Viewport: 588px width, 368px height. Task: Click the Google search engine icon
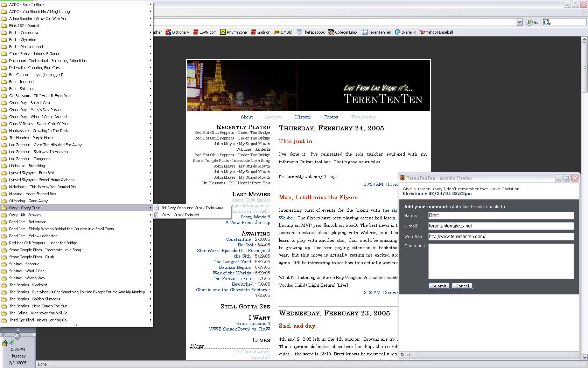click(x=546, y=22)
